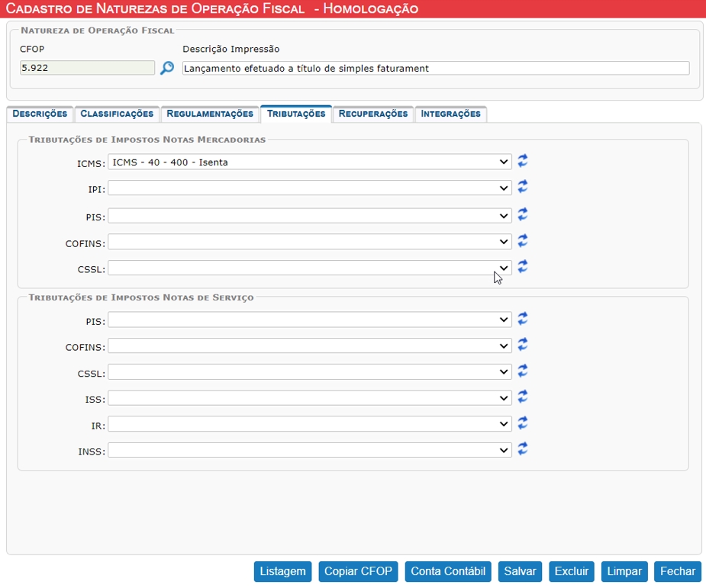Select the Tributações tab
The width and height of the screenshot is (706, 588).
296,114
